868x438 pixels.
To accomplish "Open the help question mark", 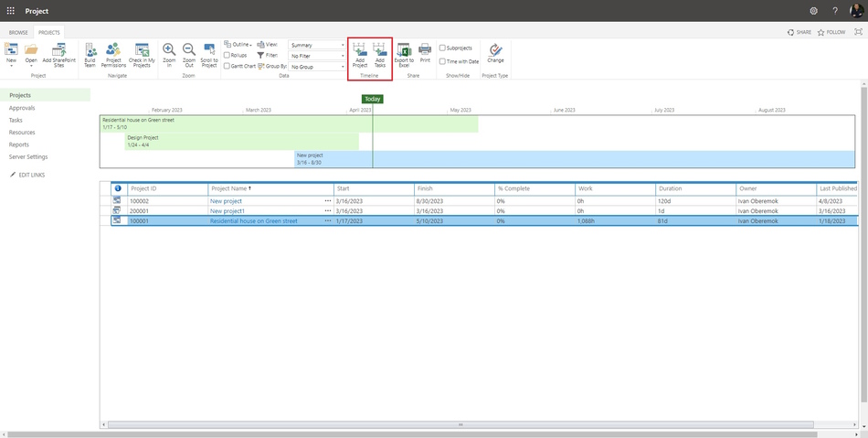I will [835, 11].
